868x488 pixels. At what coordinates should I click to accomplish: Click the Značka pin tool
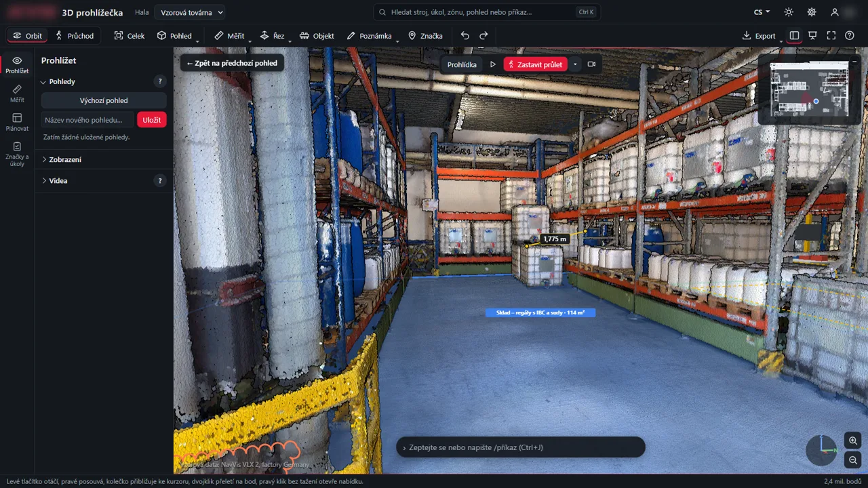(x=425, y=36)
